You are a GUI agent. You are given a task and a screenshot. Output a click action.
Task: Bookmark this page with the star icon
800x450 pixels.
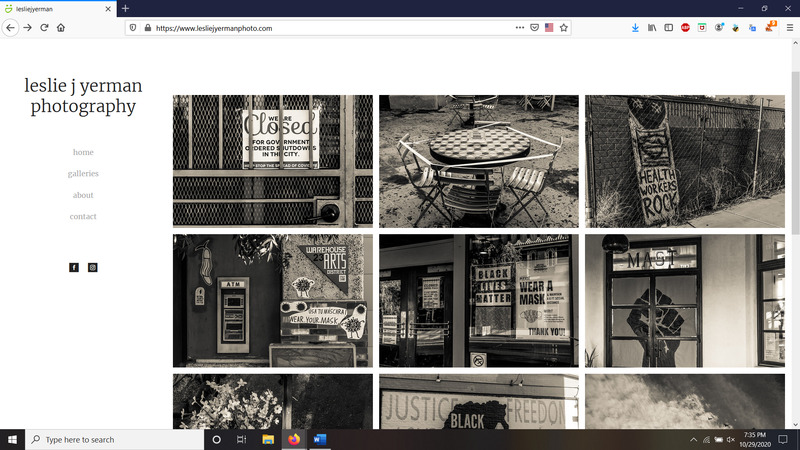tap(564, 28)
